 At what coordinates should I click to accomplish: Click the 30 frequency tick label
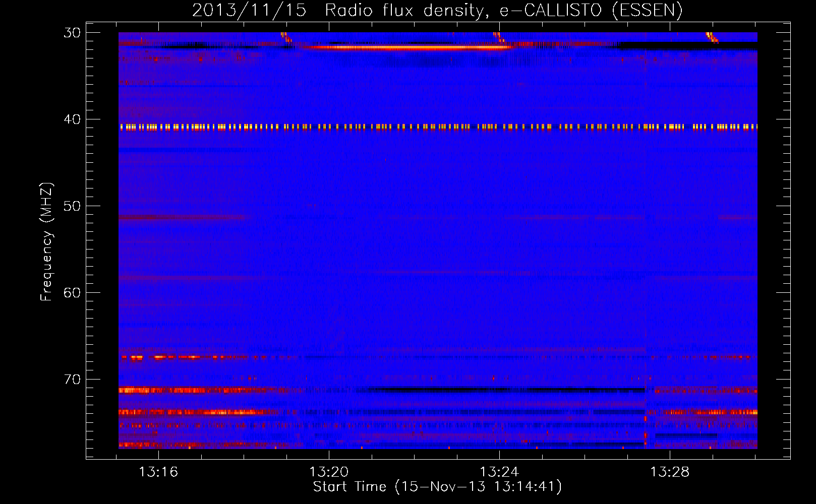tap(72, 33)
